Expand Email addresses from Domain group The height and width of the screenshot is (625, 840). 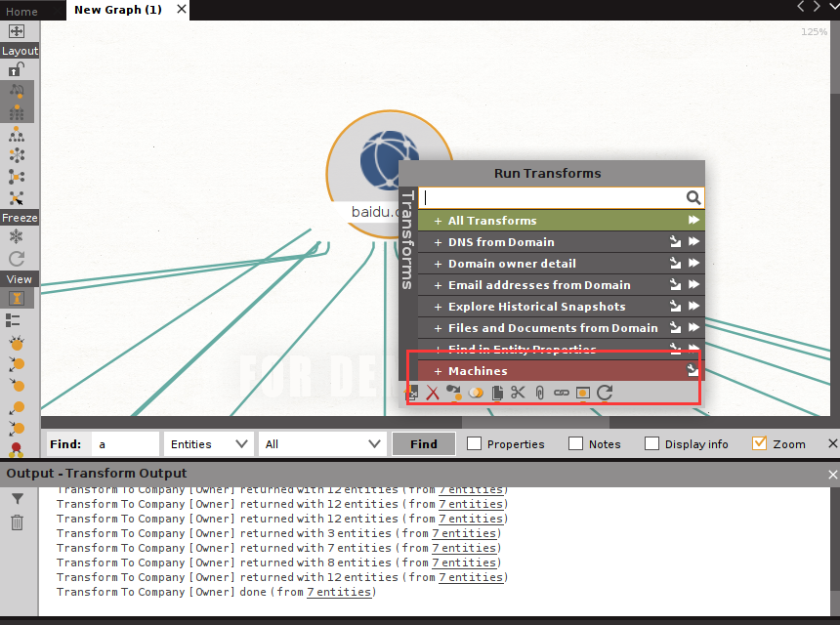point(438,285)
